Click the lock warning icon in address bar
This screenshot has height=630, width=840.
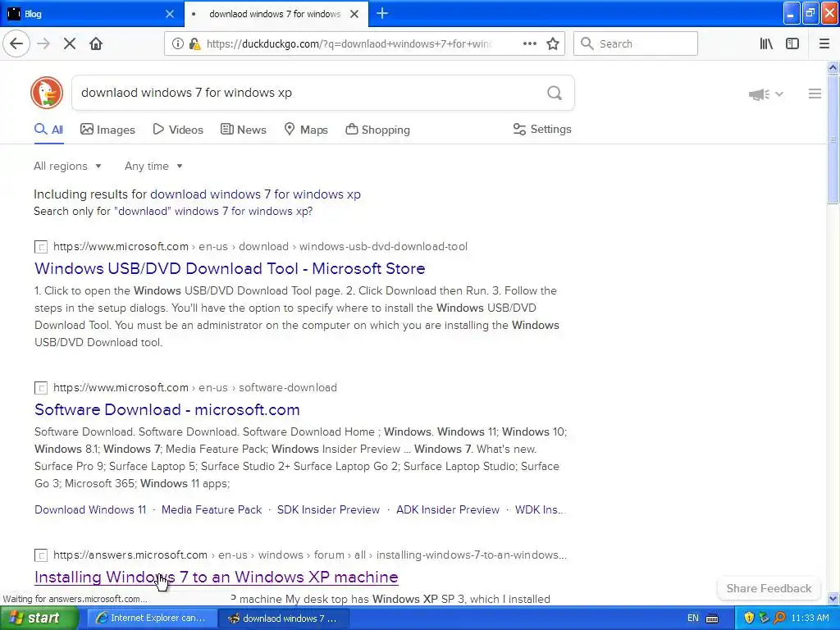[194, 44]
